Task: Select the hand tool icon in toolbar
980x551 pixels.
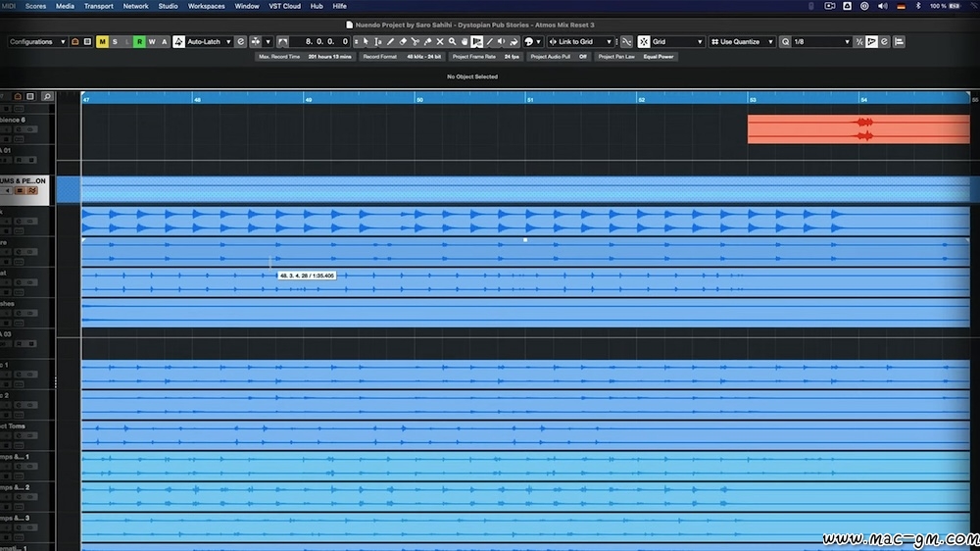Action: click(x=465, y=42)
